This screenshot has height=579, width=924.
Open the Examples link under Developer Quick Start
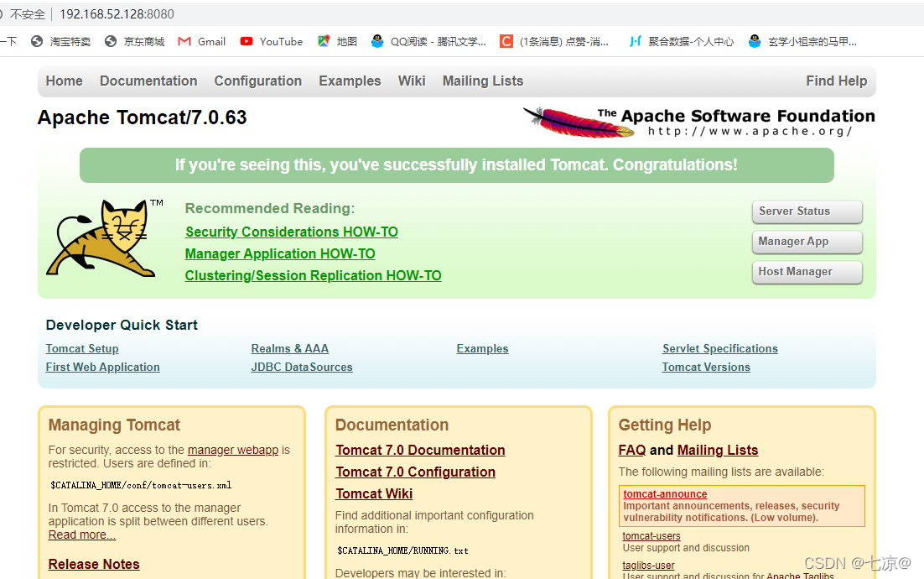(482, 348)
